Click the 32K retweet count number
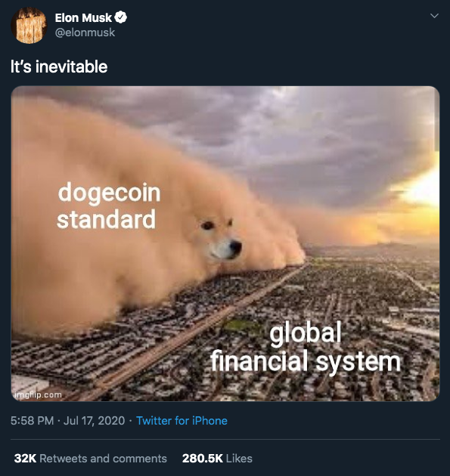The image size is (450, 476). coord(25,459)
